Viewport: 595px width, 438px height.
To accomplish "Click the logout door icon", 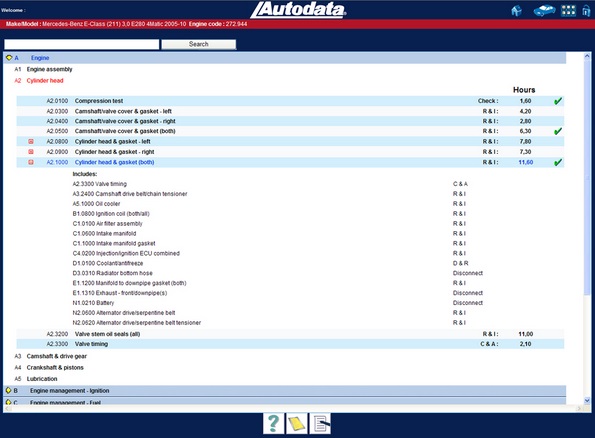I will click(x=587, y=11).
